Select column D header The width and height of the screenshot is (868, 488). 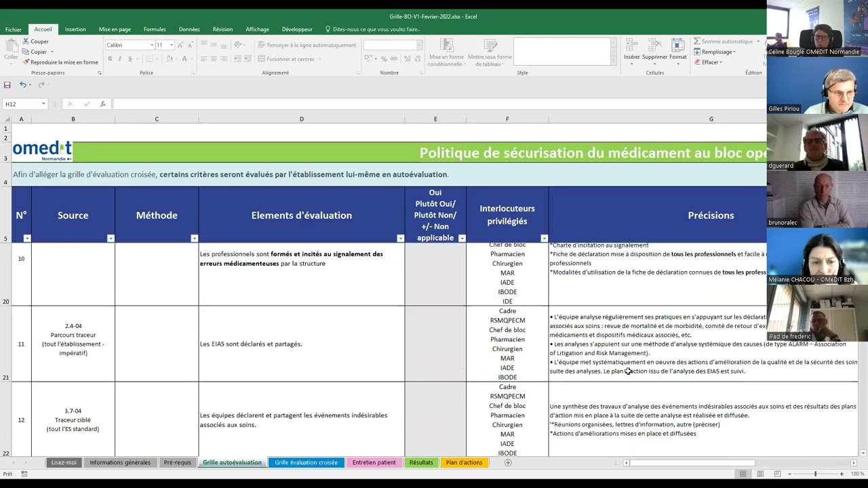point(302,119)
